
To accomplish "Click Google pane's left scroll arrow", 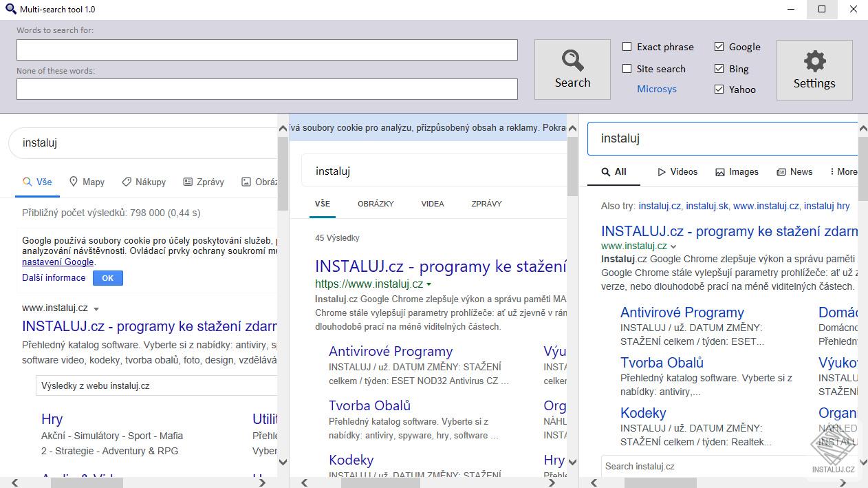I will pyautogui.click(x=15, y=482).
